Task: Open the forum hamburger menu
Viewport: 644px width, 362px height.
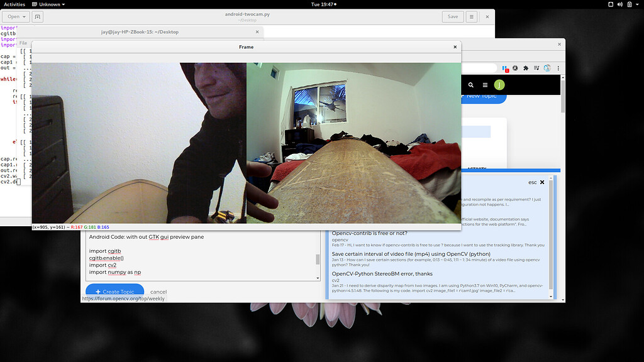Action: tap(484, 84)
